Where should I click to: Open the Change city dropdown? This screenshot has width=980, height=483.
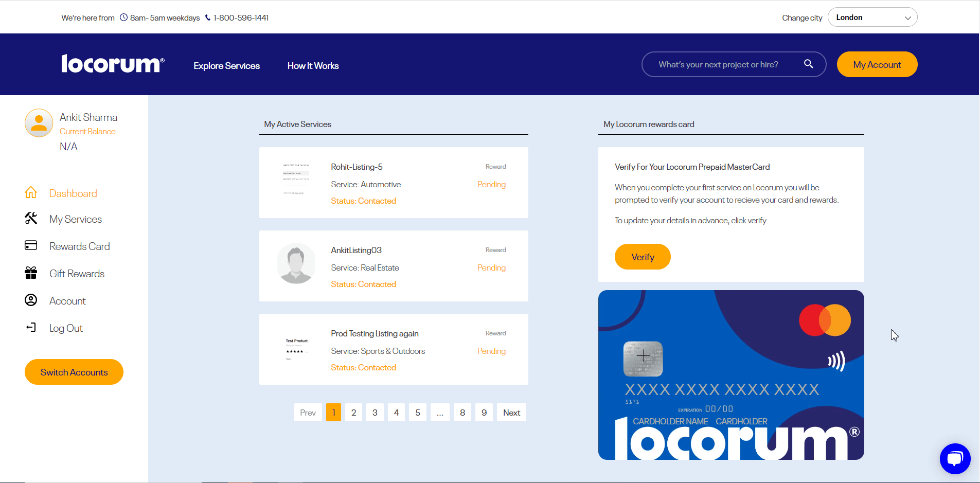(x=872, y=17)
